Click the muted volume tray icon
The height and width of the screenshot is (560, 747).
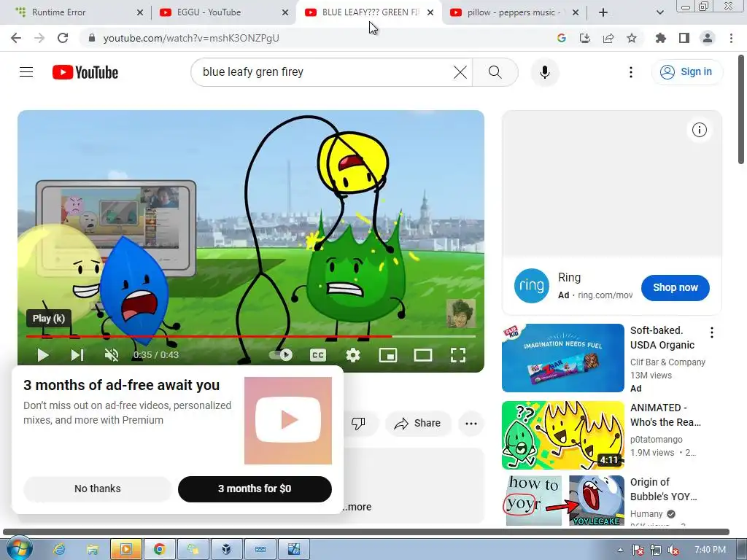673,550
